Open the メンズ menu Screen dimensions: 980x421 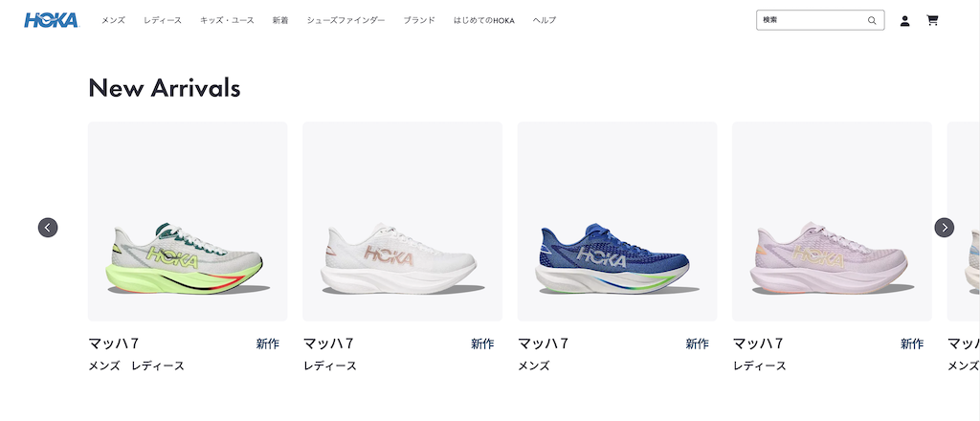click(x=113, y=21)
